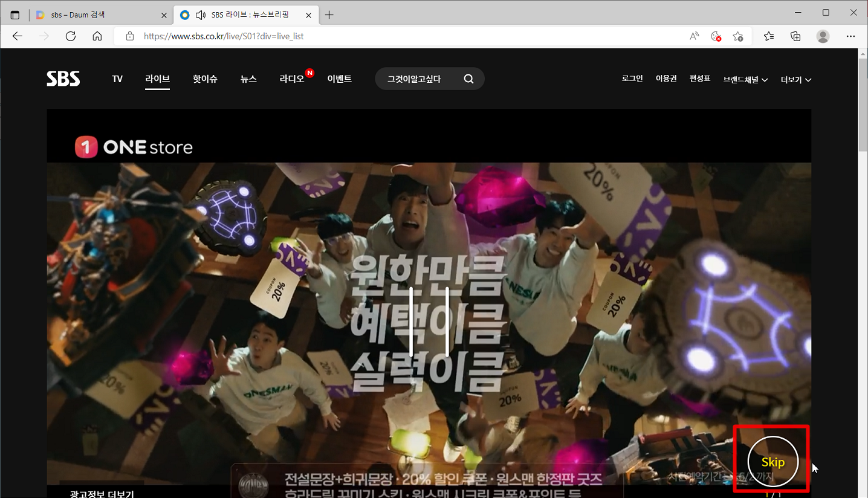The width and height of the screenshot is (868, 498).
Task: Skip the advertisement
Action: pos(773,462)
